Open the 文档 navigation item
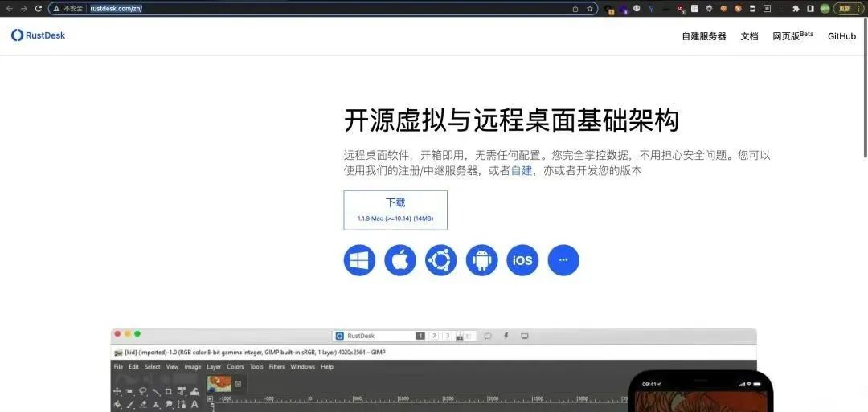 pyautogui.click(x=749, y=36)
